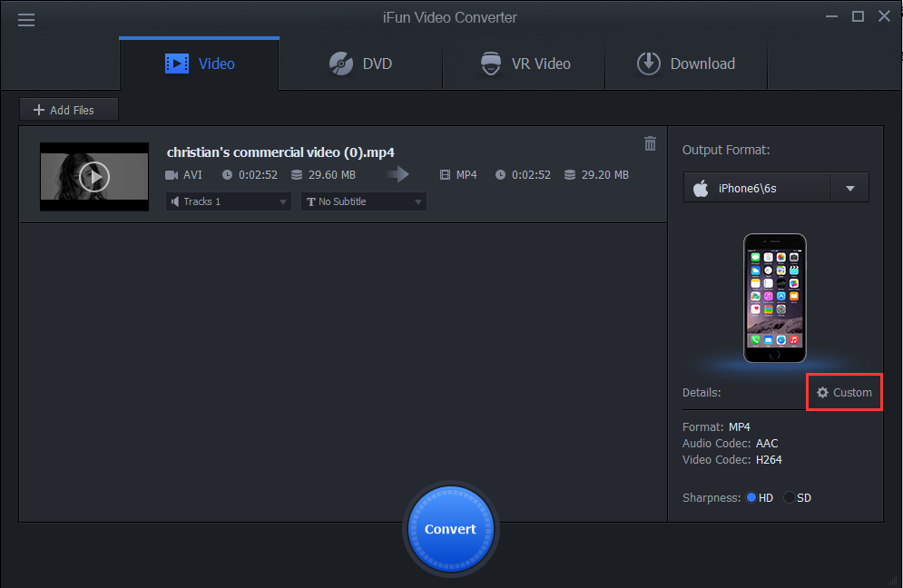Click the output 29.20 MB size icon
This screenshot has height=588, width=903.
coord(570,174)
